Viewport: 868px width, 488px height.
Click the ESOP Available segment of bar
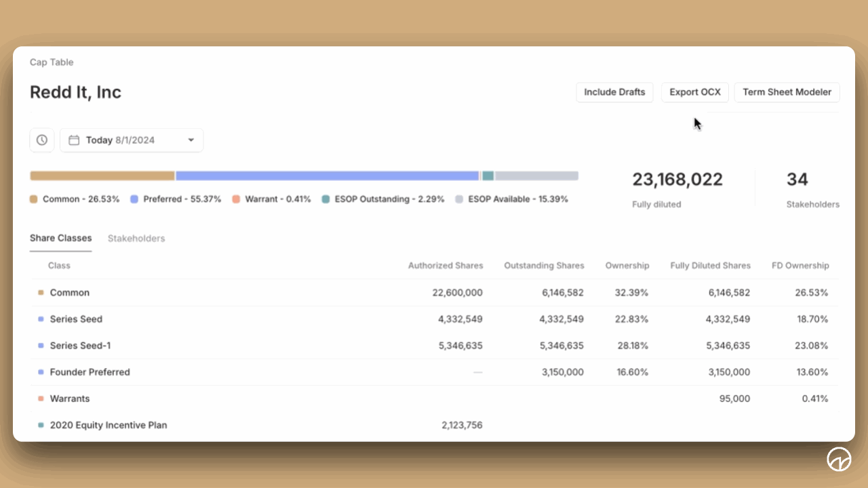[536, 176]
